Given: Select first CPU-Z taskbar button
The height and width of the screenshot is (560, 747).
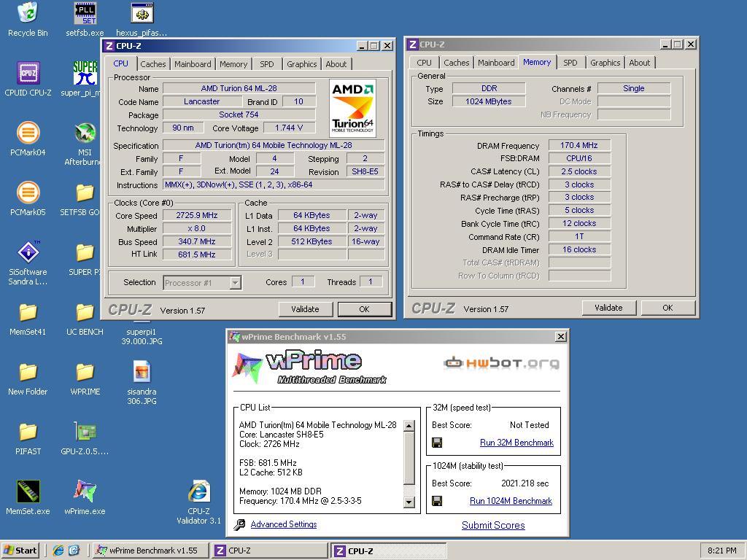Looking at the screenshot, I should tap(270, 551).
